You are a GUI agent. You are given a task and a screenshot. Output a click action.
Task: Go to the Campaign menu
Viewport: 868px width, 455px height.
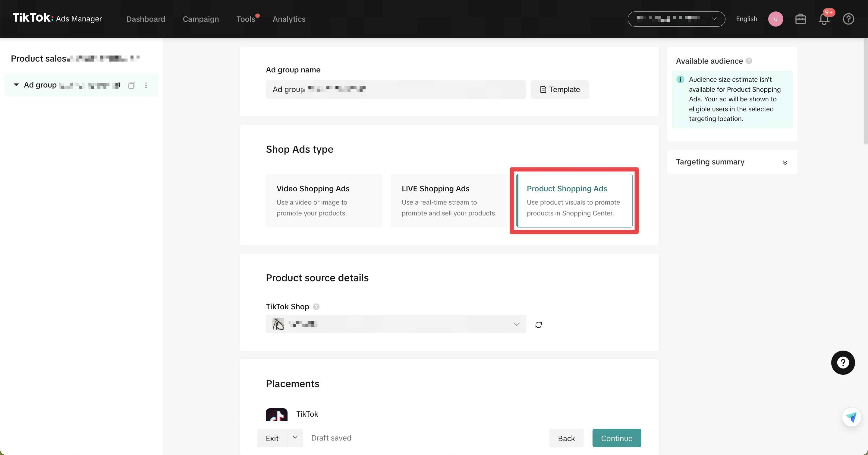(x=200, y=19)
